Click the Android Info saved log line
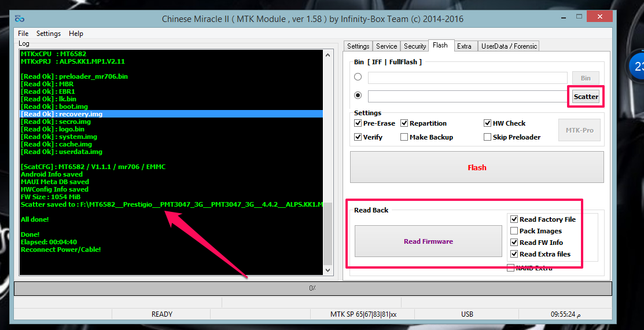This screenshot has width=644, height=330. coord(51,174)
